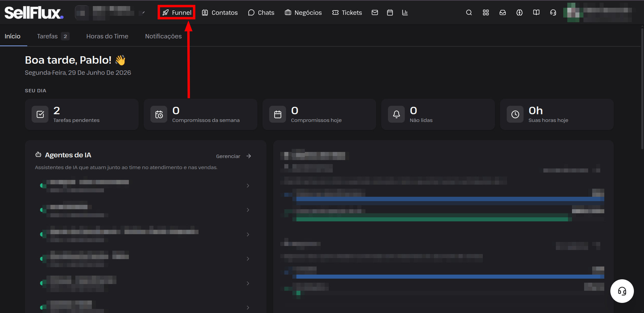The image size is (644, 313).
Task: Open the inbox tray icon
Action: [x=503, y=12]
